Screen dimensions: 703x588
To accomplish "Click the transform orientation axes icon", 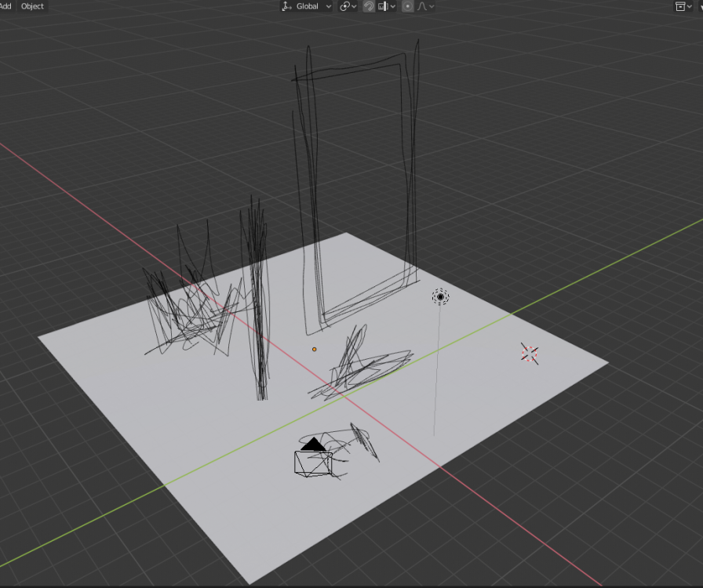I will pos(286,6).
